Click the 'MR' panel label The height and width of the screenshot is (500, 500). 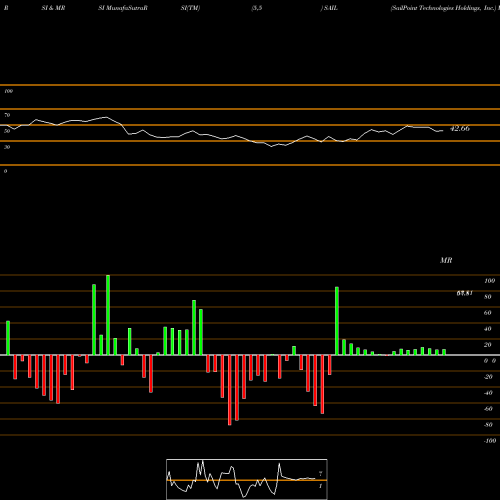coord(446,260)
